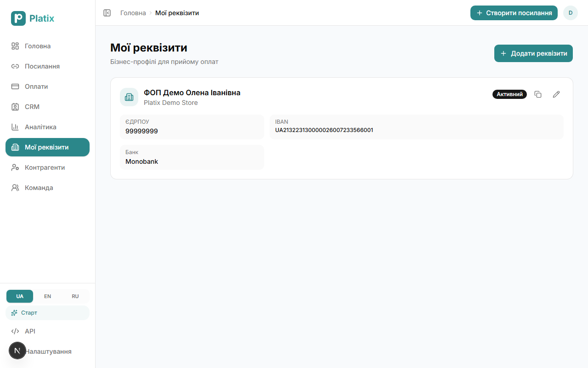Click the Мої реквізити breadcrumb text
The height and width of the screenshot is (368, 588).
point(177,13)
